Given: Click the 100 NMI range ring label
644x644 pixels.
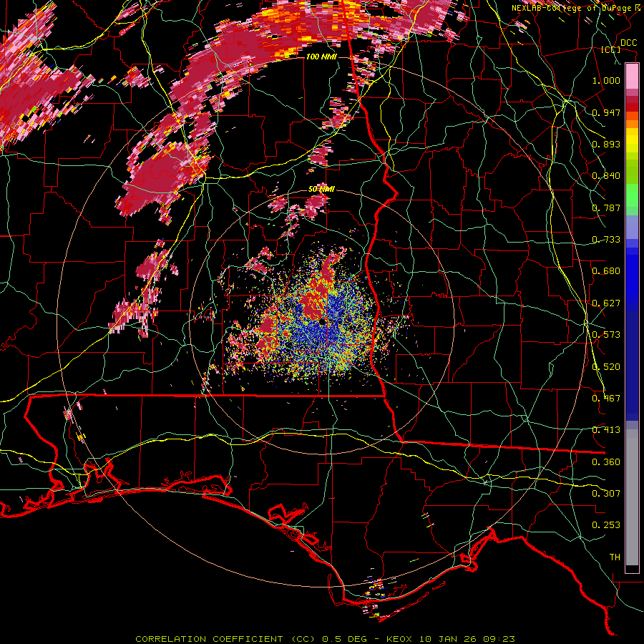Looking at the screenshot, I should click(x=321, y=57).
